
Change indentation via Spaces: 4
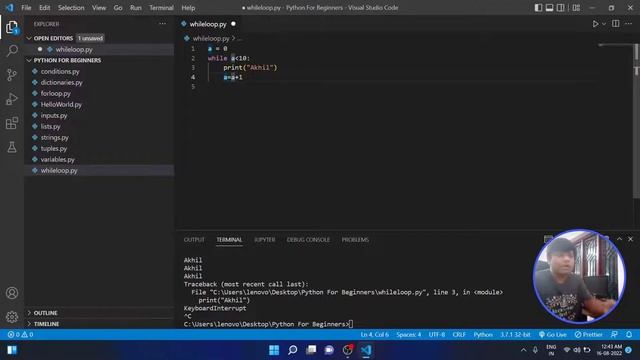pos(409,335)
